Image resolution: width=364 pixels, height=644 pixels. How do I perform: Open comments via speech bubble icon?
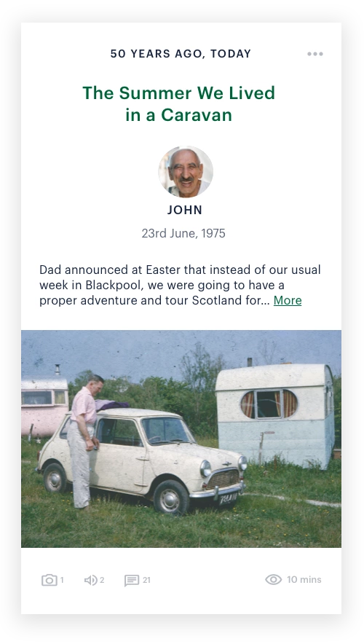tap(132, 581)
